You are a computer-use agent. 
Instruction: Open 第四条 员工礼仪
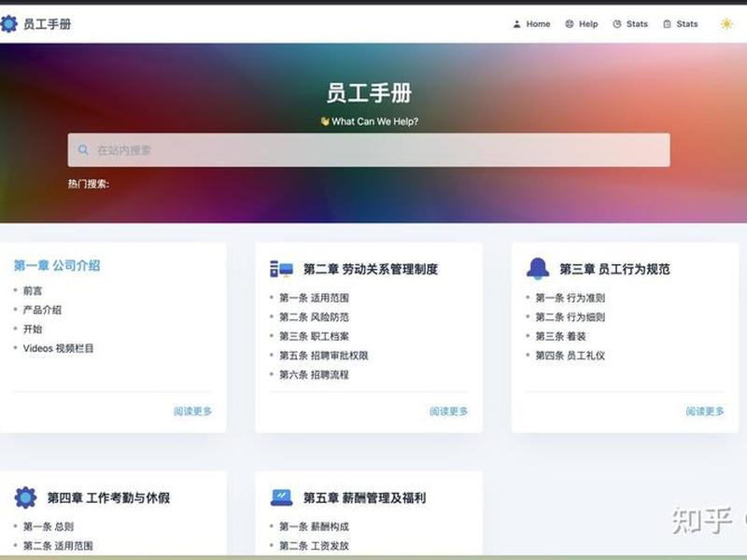[571, 356]
